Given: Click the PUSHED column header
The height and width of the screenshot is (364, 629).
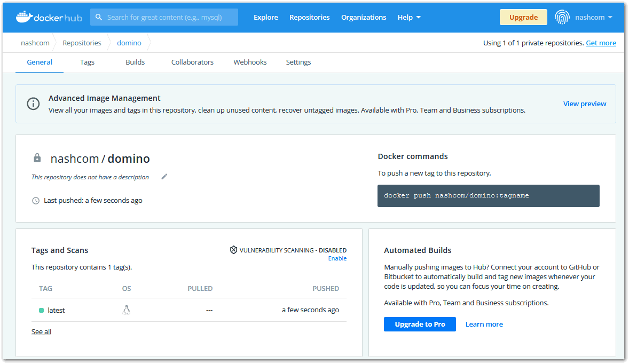Looking at the screenshot, I should pos(326,289).
